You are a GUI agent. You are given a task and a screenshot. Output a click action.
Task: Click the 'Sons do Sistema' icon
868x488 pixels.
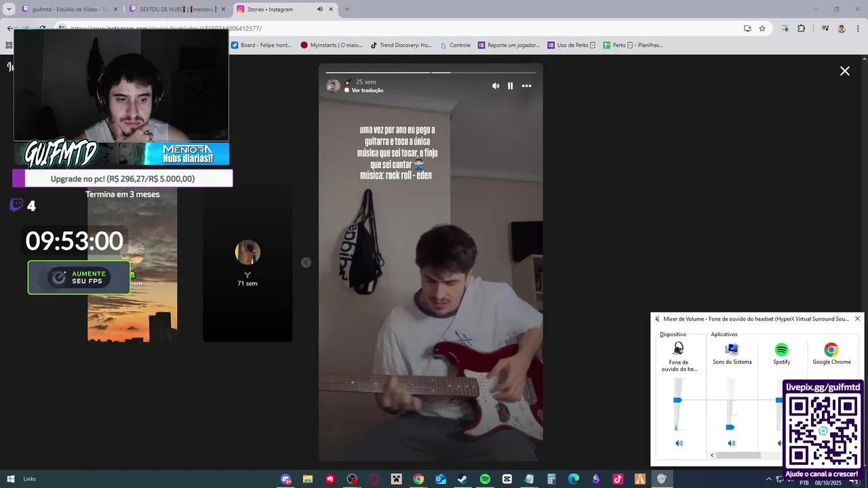pos(732,349)
